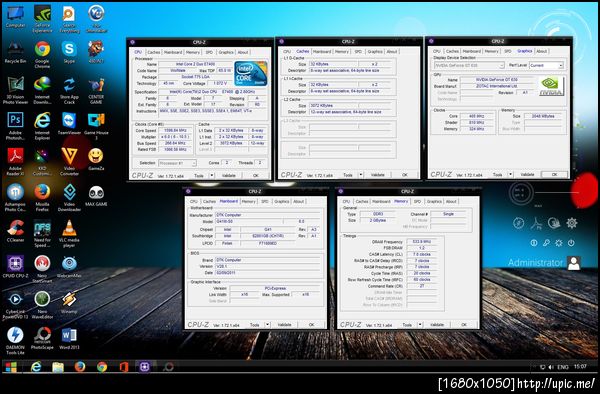The image size is (600, 394).
Task: Open Internet Download Manager icon
Action: point(42,90)
